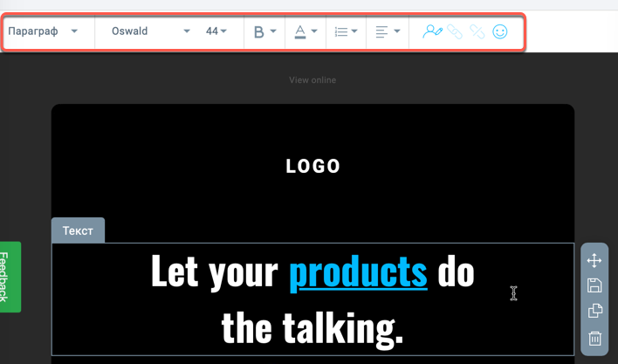618x364 pixels.
Task: Open the Oswald font family dropdown
Action: click(x=150, y=31)
